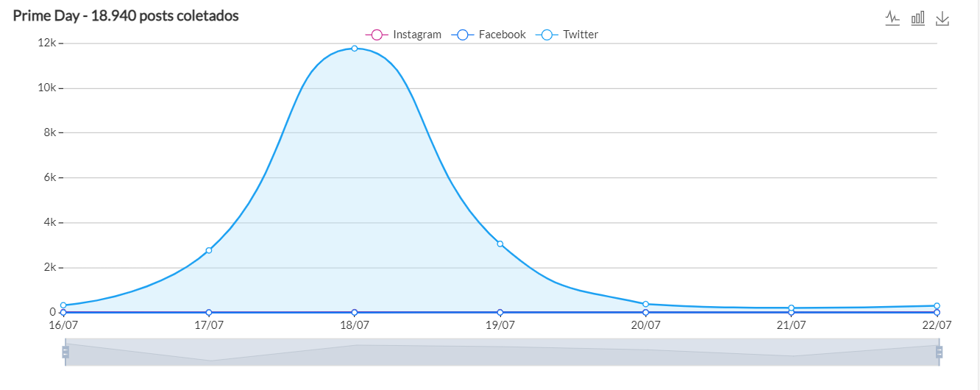
Task: Click middle of the zoom slider preview
Action: point(502,352)
